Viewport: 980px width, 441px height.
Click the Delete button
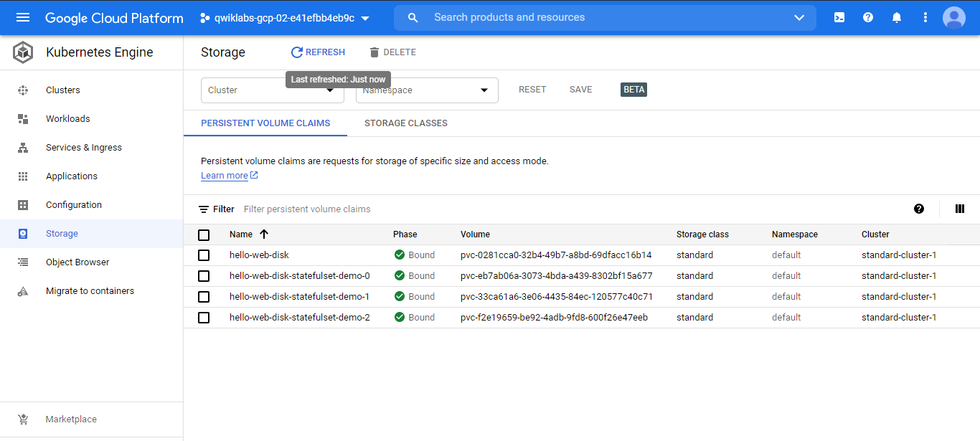click(392, 52)
